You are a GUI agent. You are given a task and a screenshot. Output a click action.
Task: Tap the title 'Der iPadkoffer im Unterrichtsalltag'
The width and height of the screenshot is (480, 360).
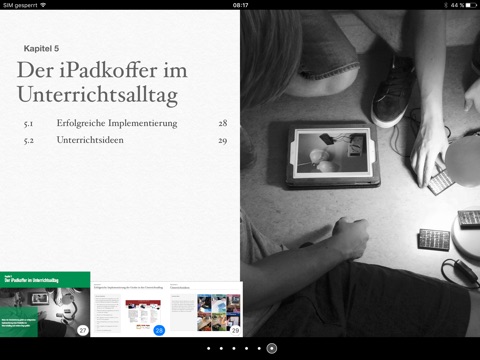102,82
